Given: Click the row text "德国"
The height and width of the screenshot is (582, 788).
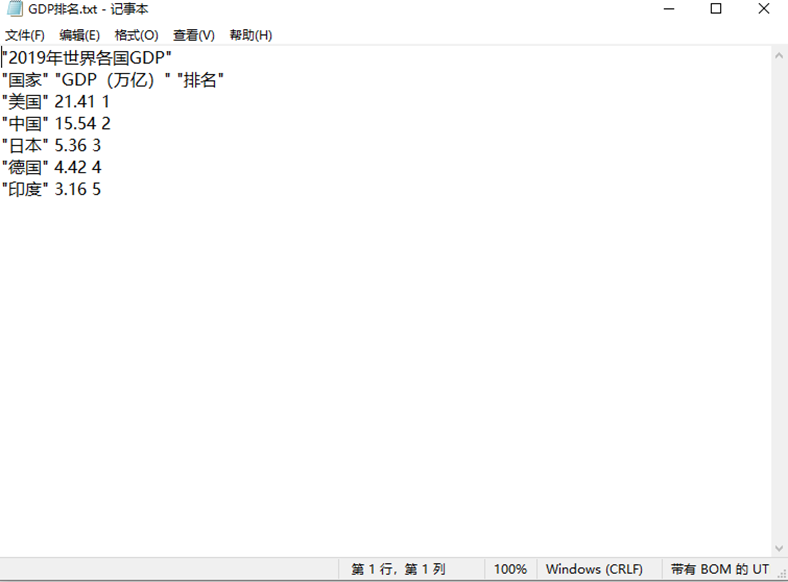Looking at the screenshot, I should [x=25, y=167].
